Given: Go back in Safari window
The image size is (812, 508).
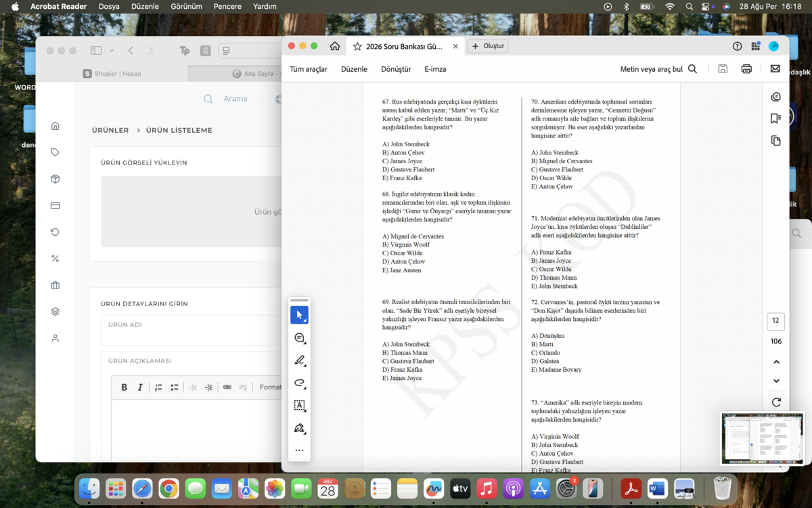Looking at the screenshot, I should point(131,51).
